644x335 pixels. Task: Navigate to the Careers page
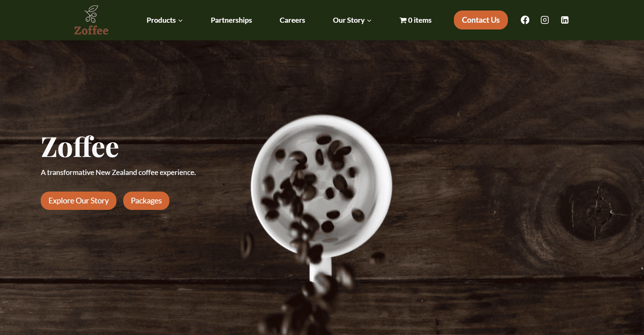(x=292, y=20)
